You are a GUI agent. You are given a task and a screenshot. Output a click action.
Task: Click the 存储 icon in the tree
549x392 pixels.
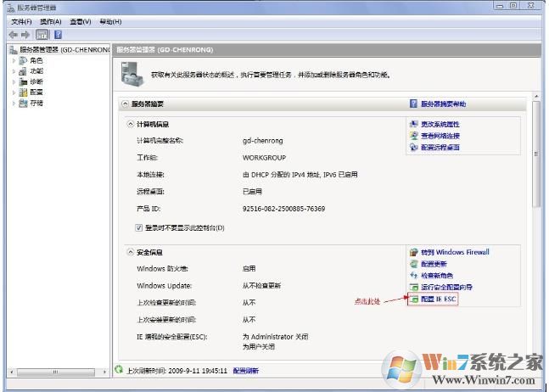pos(23,104)
